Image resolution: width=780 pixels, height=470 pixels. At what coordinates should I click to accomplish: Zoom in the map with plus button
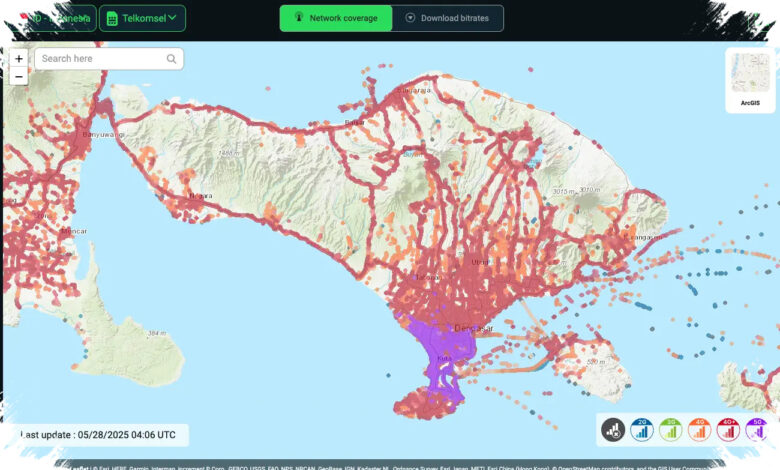(x=19, y=59)
